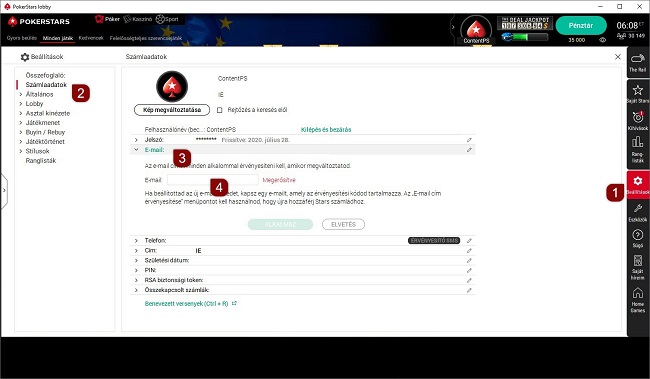Click ÉRVÉNYESÍTŐ SMS button

(x=434, y=241)
